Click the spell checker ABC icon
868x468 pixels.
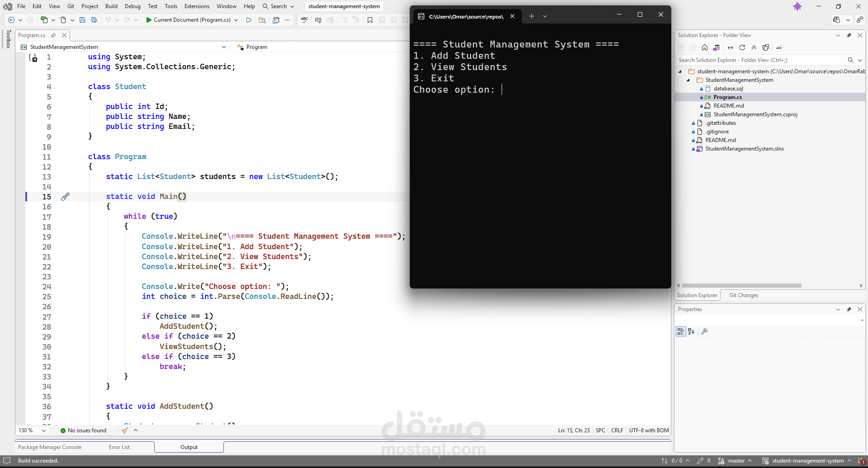[x=304, y=20]
